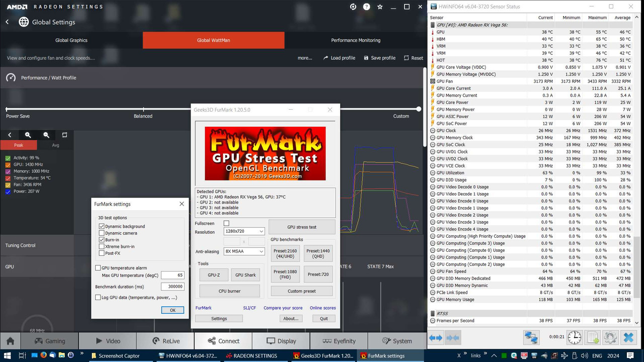Image resolution: width=644 pixels, height=362 pixels.
Task: Open Performance Monitoring tab
Action: tap(356, 40)
